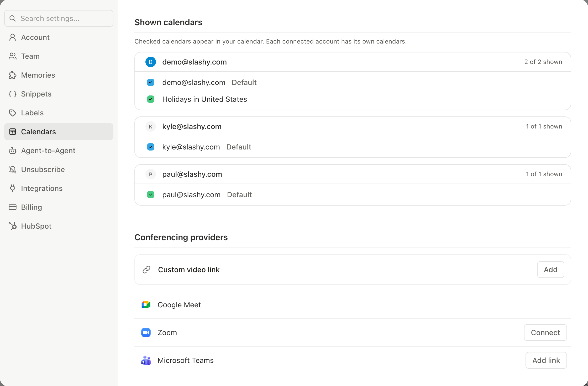Focus the Search settings field
This screenshot has height=386, width=588.
coord(59,18)
